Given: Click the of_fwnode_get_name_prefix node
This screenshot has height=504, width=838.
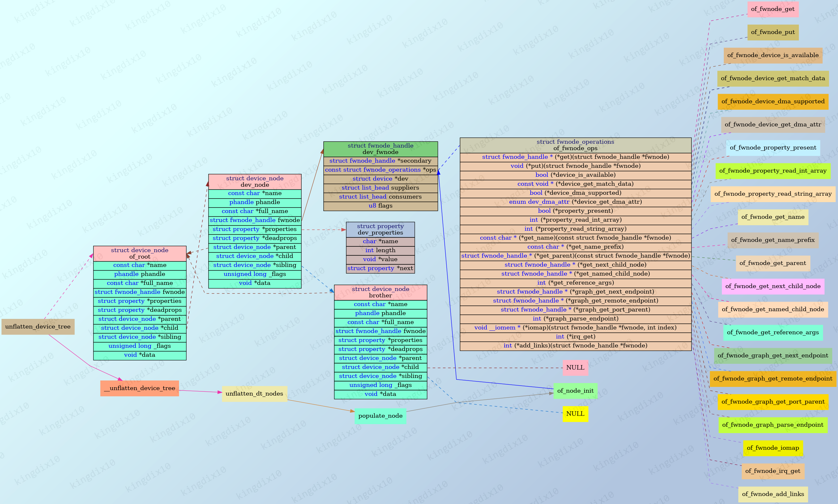Looking at the screenshot, I should point(773,240).
